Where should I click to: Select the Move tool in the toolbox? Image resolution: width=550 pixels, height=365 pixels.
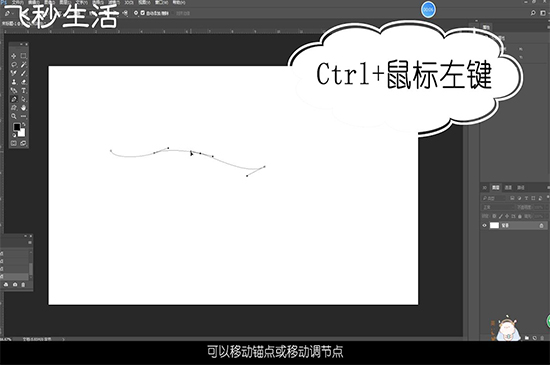(14, 56)
